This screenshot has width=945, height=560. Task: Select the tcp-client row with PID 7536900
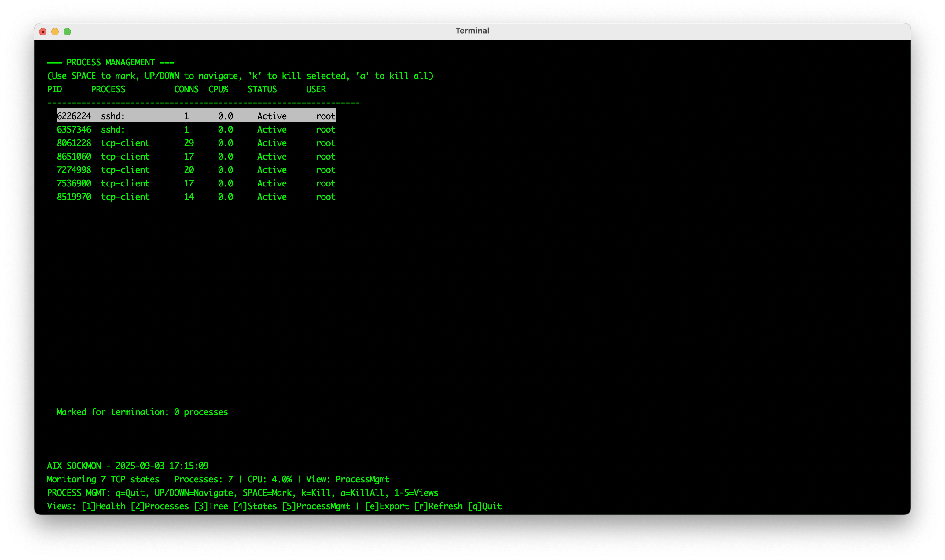(x=196, y=184)
